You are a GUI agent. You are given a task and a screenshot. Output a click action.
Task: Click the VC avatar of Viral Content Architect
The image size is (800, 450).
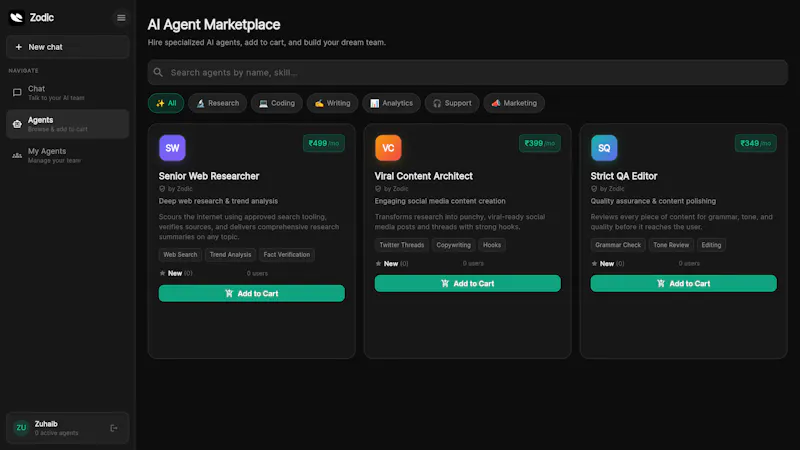(x=388, y=148)
